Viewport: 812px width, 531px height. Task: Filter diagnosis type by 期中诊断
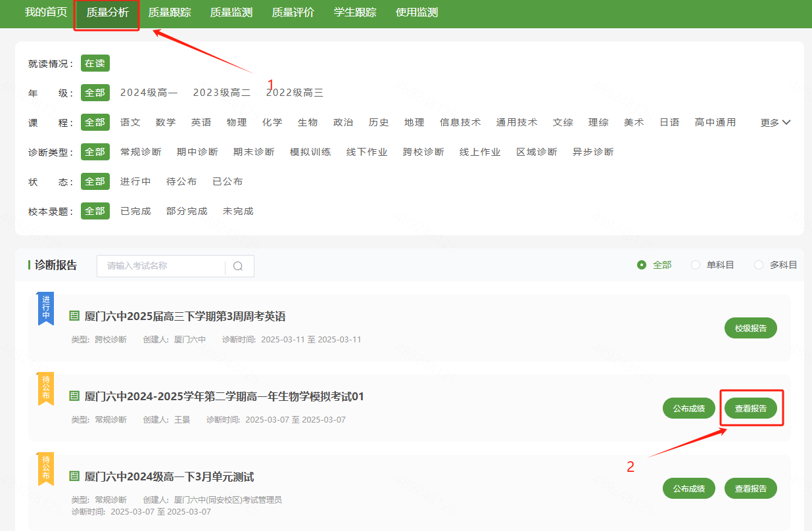197,152
